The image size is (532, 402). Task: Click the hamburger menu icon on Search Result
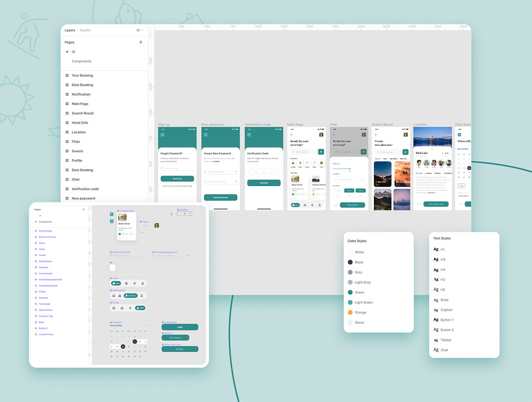tap(376, 134)
